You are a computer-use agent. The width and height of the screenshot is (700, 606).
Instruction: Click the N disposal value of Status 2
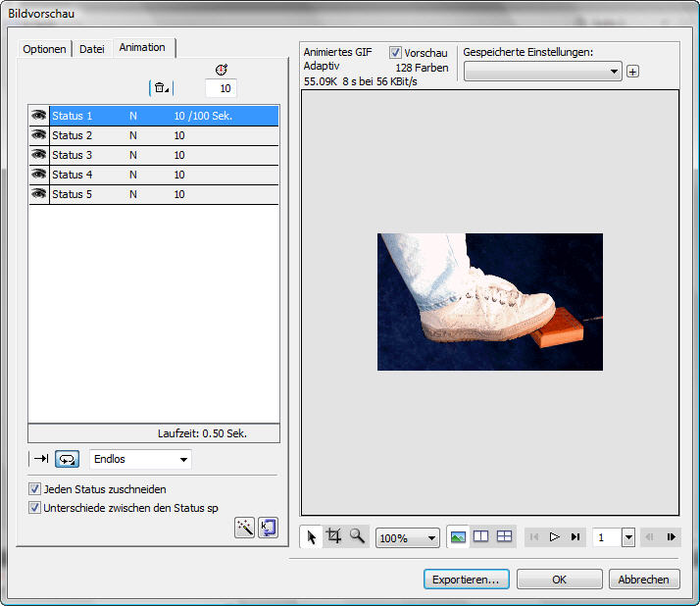coord(133,135)
